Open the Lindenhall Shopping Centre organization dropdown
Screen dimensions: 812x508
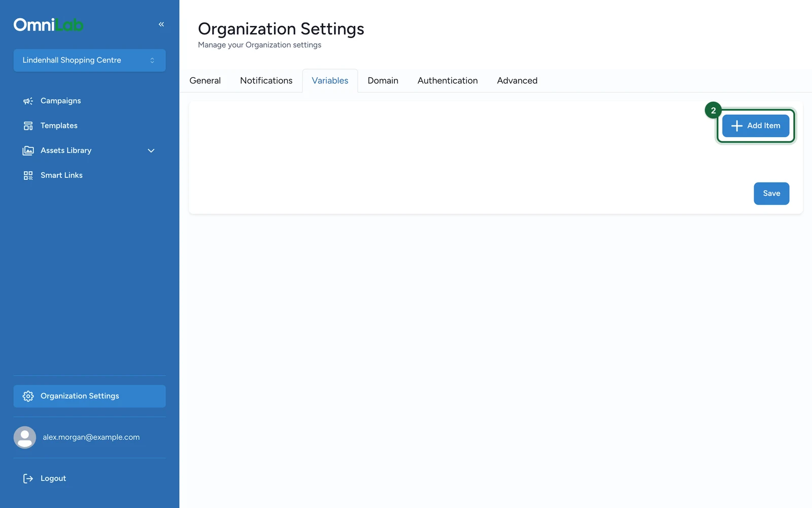coord(89,60)
